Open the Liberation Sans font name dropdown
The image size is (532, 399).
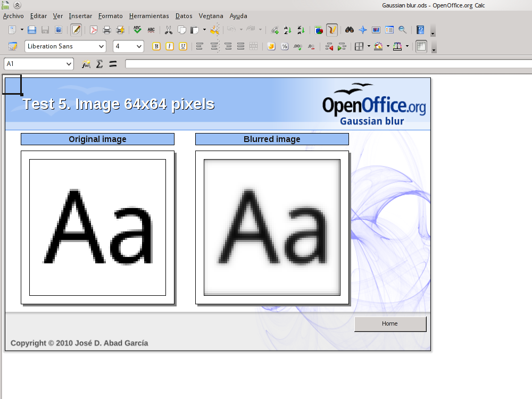(x=101, y=46)
